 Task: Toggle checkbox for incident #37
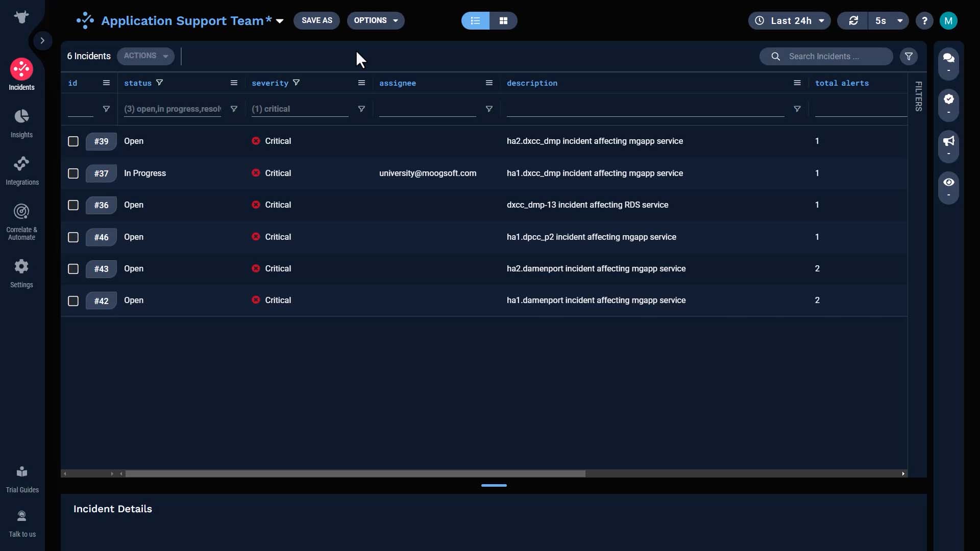coord(72,173)
